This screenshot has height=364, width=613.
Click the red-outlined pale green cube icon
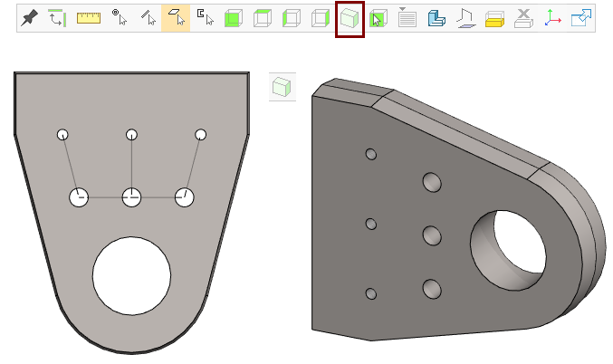(x=350, y=19)
